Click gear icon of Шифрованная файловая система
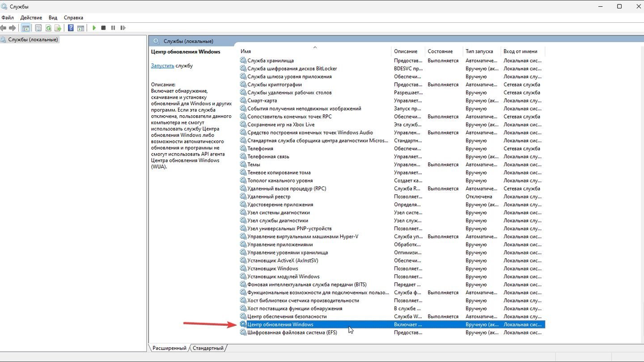 [243, 333]
